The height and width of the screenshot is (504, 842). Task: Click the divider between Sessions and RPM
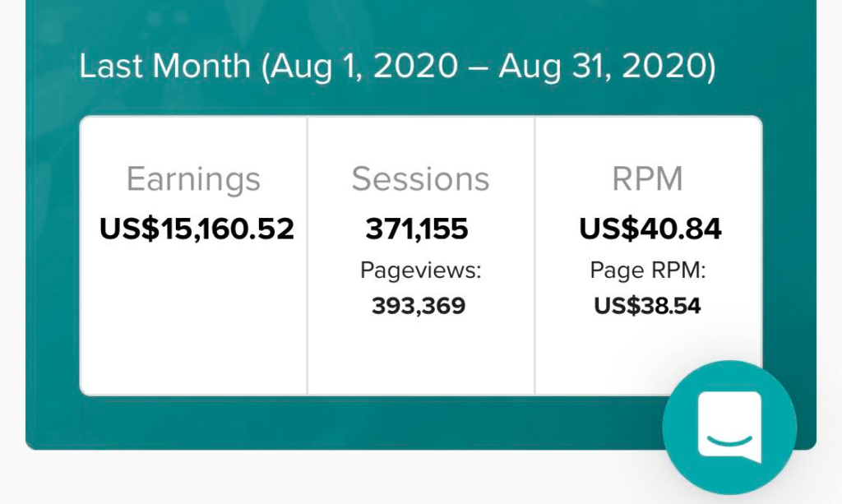tap(534, 256)
